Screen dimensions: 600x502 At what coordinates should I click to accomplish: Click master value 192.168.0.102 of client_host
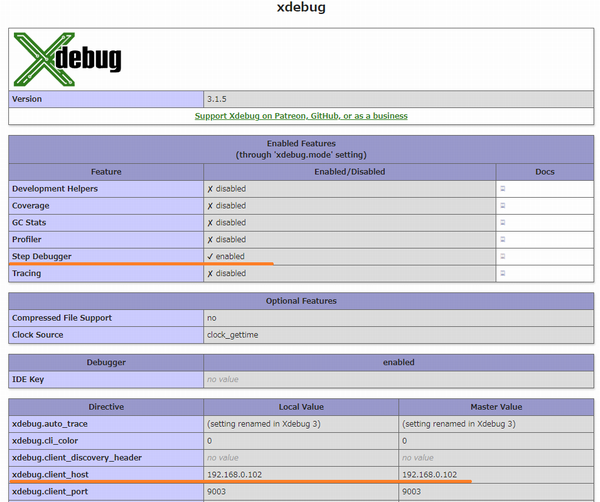(x=429, y=474)
